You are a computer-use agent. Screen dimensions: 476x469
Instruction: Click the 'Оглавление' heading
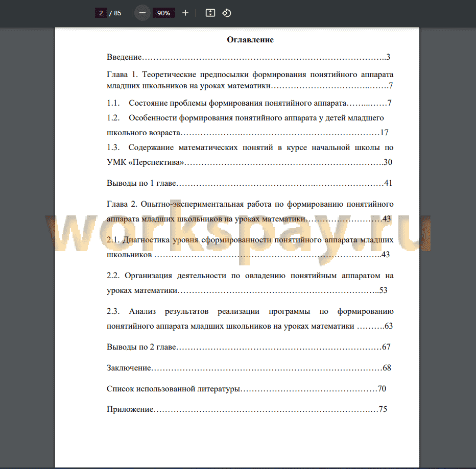pos(250,40)
